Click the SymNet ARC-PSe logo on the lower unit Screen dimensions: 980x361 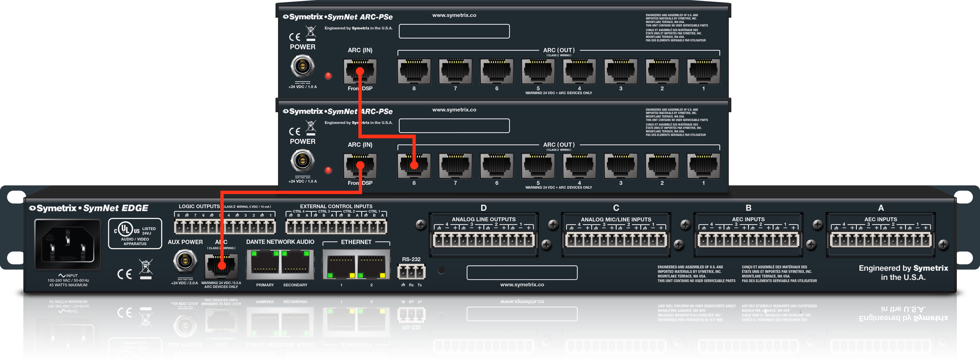point(338,111)
